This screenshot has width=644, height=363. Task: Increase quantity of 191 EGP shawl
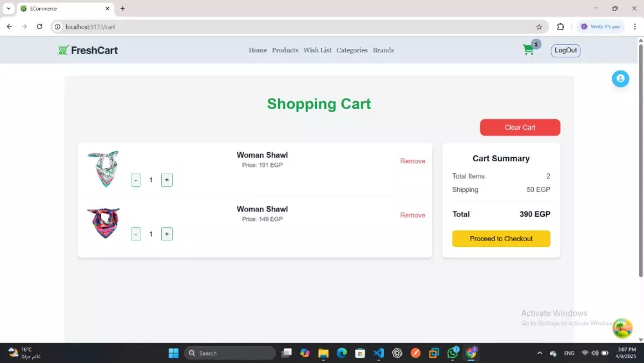pyautogui.click(x=167, y=180)
